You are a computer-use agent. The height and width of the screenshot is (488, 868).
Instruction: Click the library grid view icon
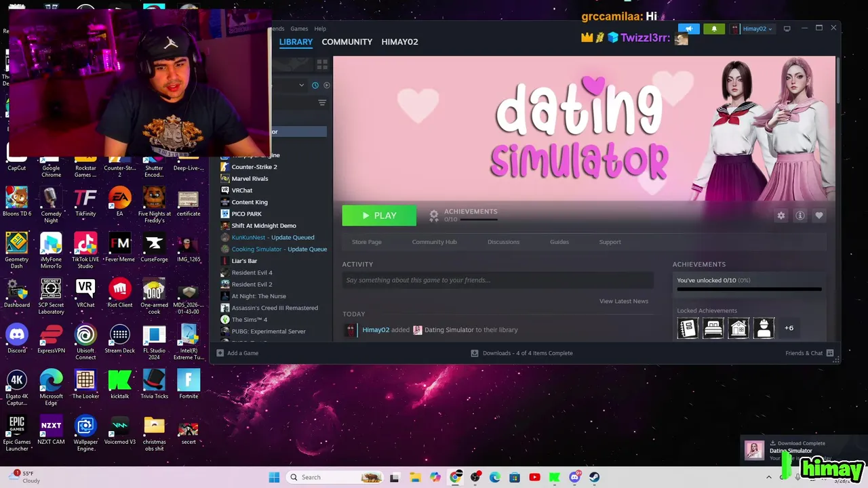322,64
